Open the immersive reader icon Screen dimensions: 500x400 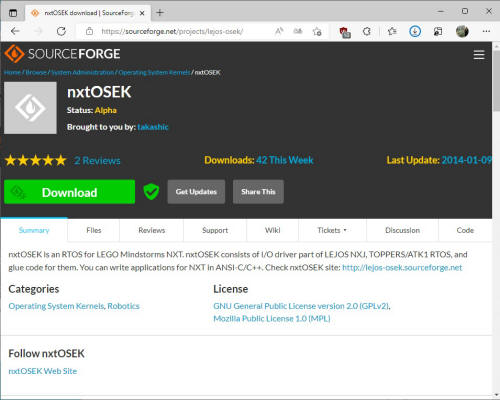click(x=298, y=31)
